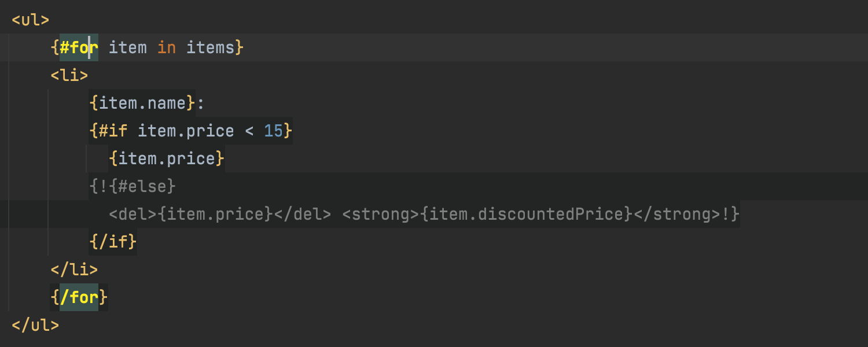Click the number 15 in condition
The width and height of the screenshot is (868, 347).
[x=273, y=131]
